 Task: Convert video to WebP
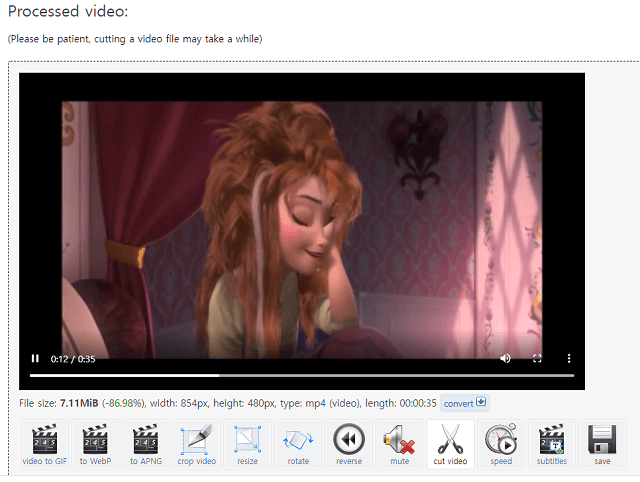click(96, 444)
